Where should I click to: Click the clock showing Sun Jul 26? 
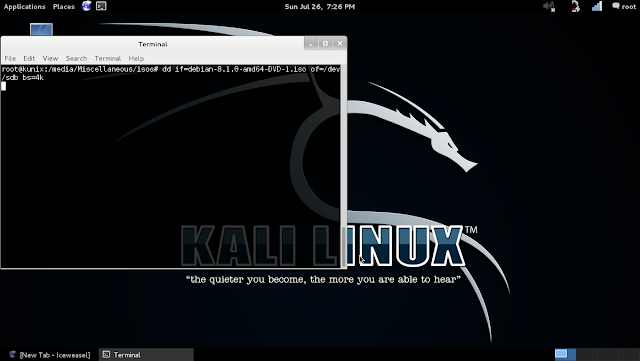point(320,7)
